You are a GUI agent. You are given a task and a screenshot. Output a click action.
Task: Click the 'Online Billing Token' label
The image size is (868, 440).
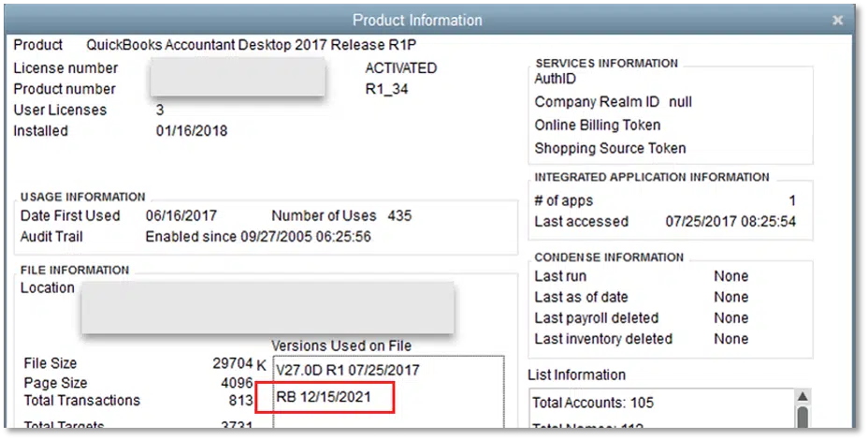(598, 125)
